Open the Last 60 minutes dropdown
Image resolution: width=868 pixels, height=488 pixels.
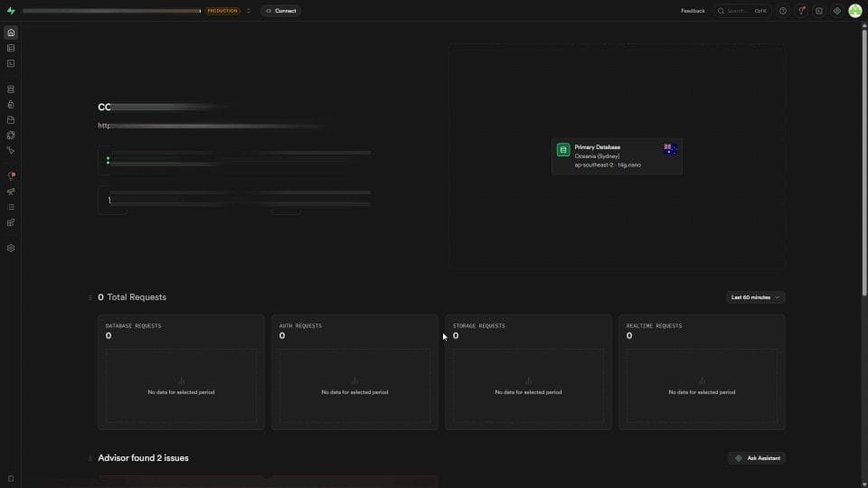click(755, 297)
